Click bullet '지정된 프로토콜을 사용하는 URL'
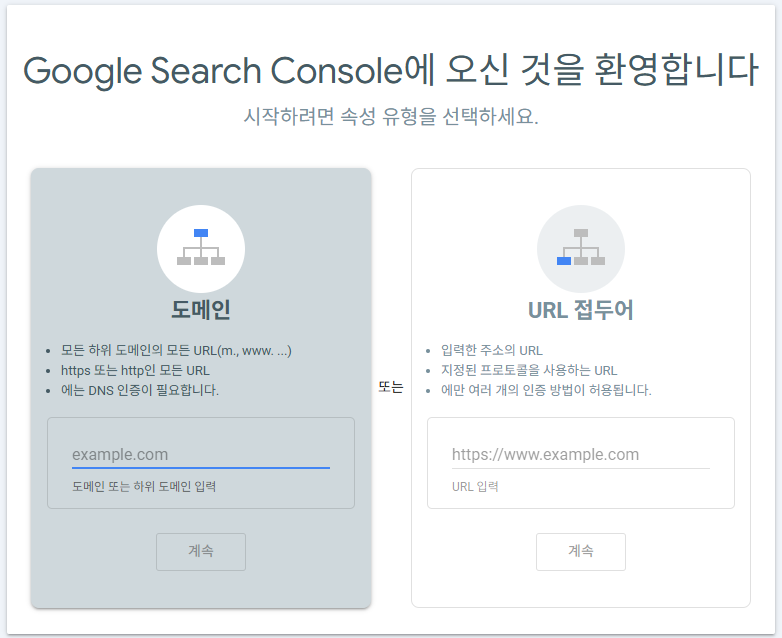 point(529,371)
